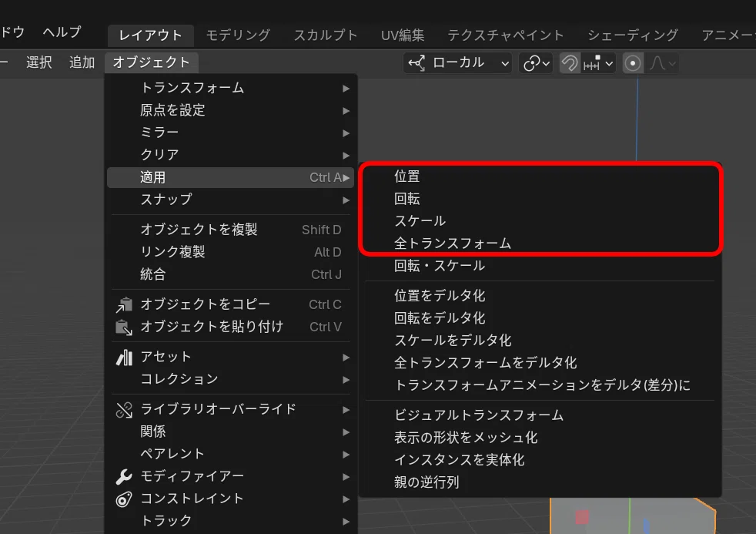
Task: Choose 表示の形状をメッシュ化
Action: (x=540, y=438)
